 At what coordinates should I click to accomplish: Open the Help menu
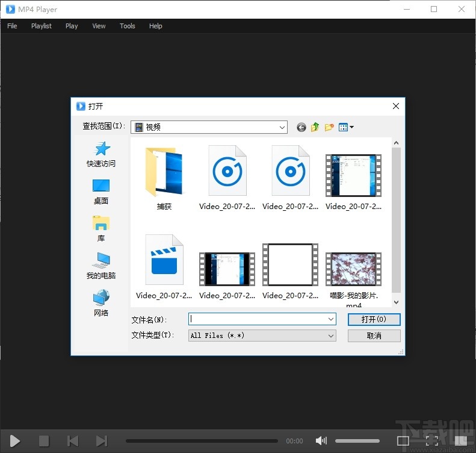point(156,26)
